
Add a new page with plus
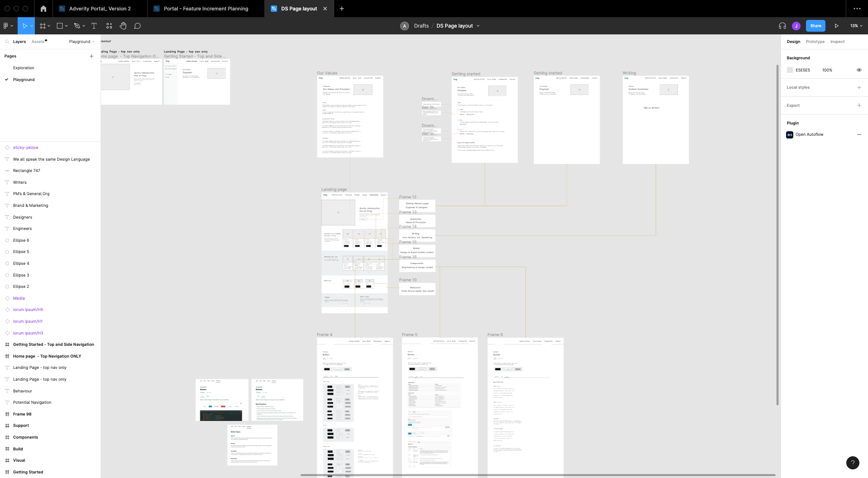pyautogui.click(x=91, y=56)
